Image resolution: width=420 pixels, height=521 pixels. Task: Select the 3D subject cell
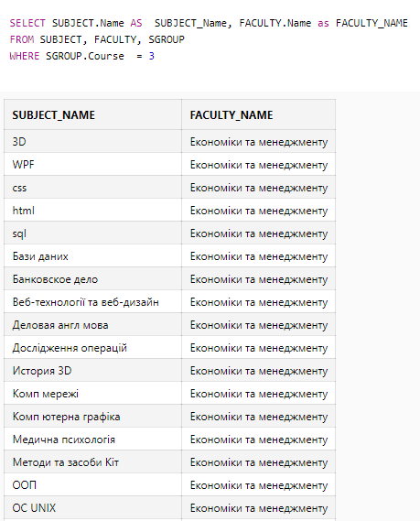[92, 142]
